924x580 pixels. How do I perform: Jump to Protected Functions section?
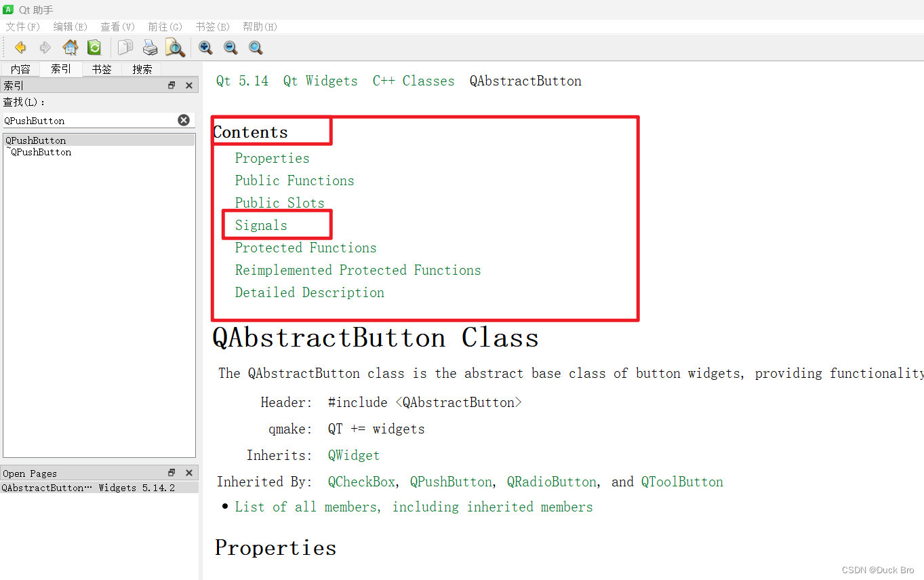(306, 248)
